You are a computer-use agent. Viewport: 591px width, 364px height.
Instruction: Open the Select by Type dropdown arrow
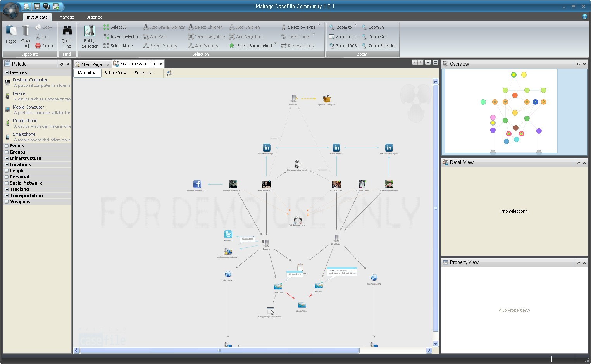pyautogui.click(x=319, y=25)
